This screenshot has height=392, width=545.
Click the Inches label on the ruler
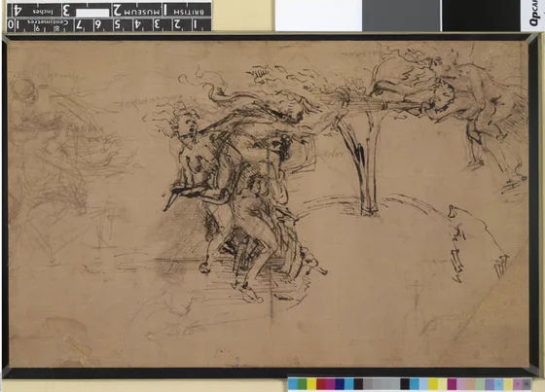point(42,12)
